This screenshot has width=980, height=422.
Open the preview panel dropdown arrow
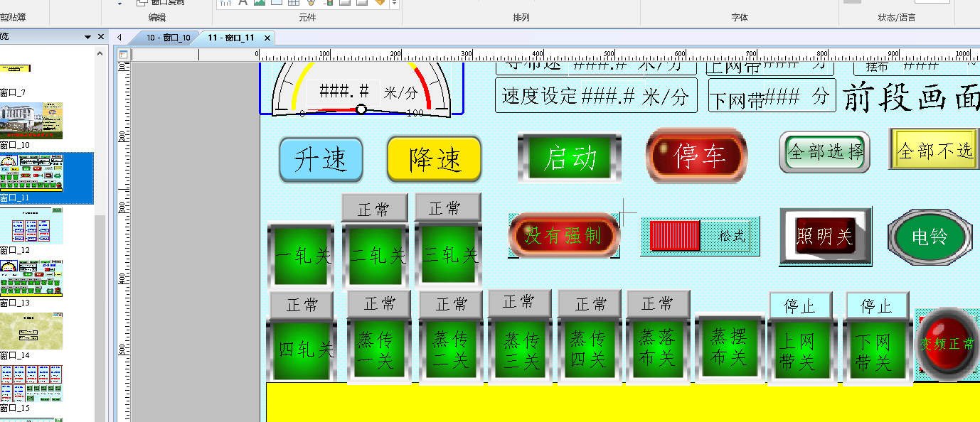coord(87,37)
